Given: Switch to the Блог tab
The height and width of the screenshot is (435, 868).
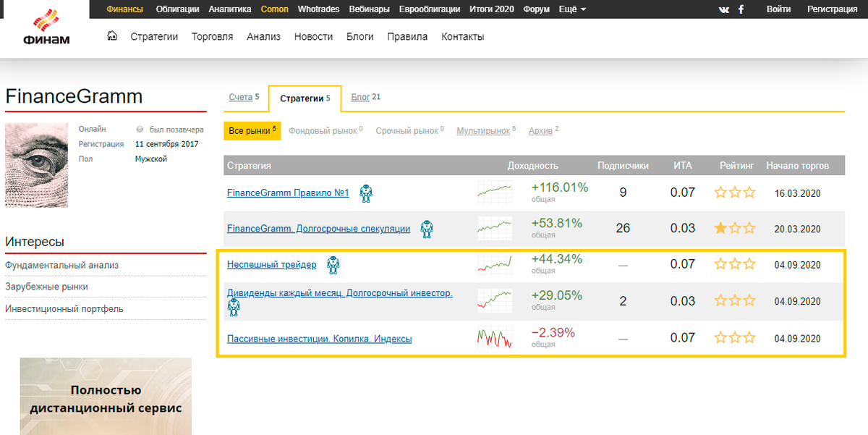Looking at the screenshot, I should pos(366,97).
